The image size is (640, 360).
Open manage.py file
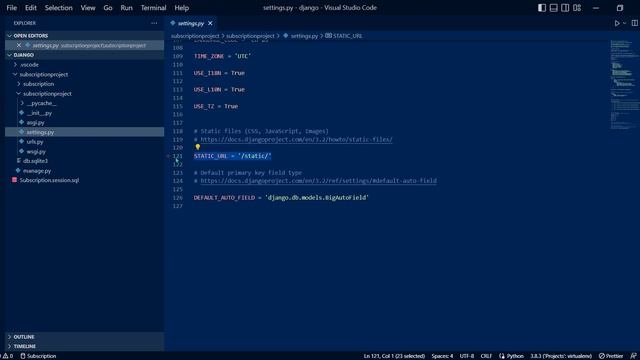[37, 171]
